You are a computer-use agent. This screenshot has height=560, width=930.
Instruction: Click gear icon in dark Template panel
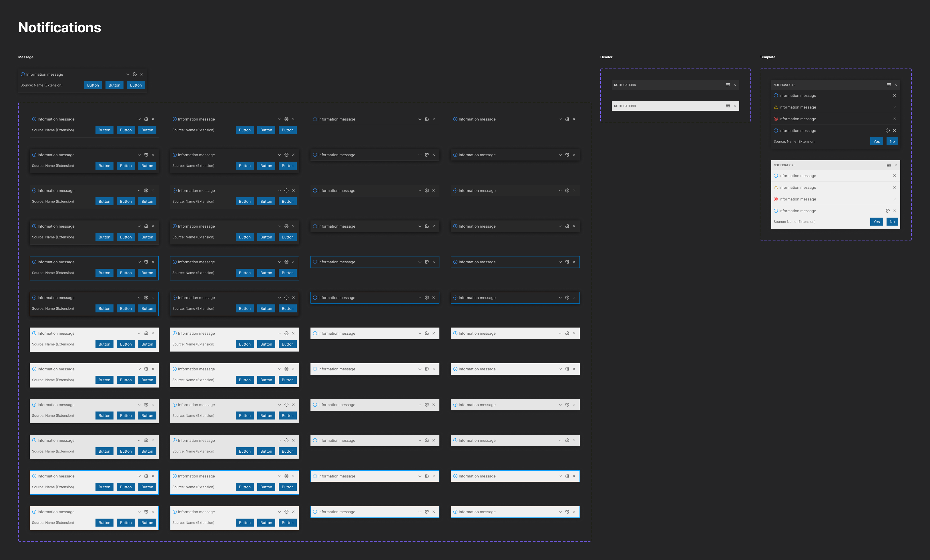point(887,131)
